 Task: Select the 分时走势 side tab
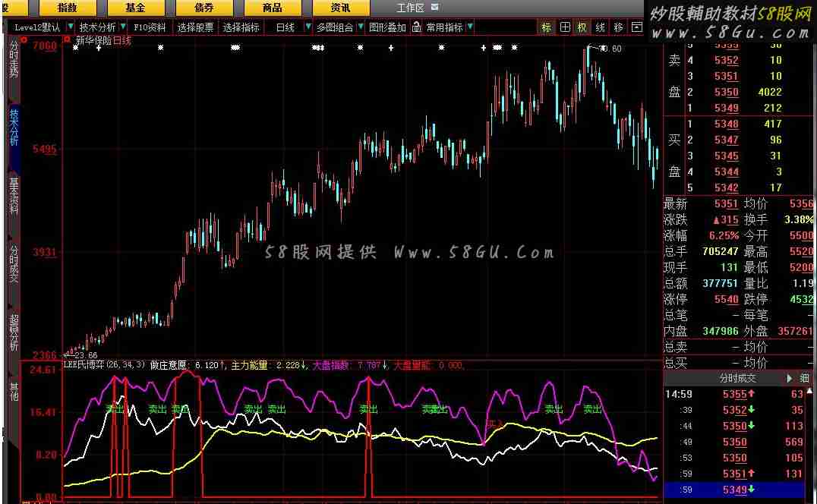(x=14, y=60)
